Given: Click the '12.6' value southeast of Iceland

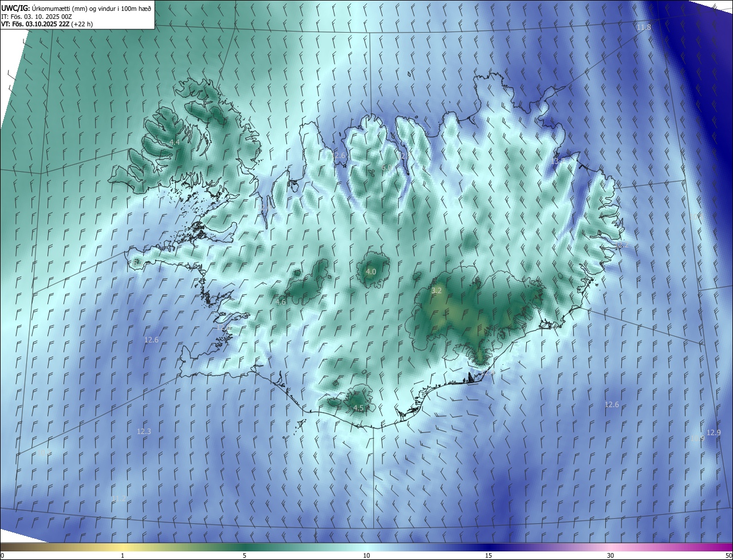Looking at the screenshot, I should point(612,404).
